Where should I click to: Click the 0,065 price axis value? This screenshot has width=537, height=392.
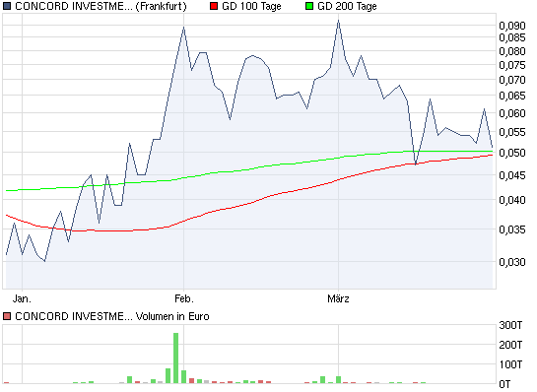pyautogui.click(x=512, y=96)
